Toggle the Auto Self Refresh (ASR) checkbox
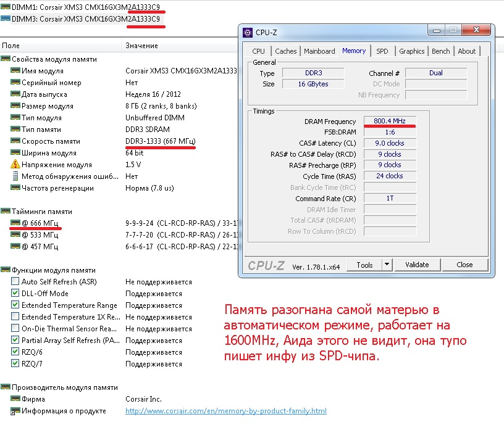Image resolution: width=504 pixels, height=430 pixels. [x=15, y=281]
